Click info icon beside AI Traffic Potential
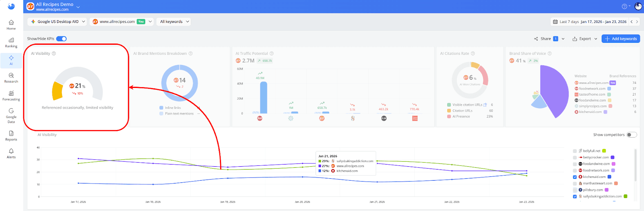 272,53
